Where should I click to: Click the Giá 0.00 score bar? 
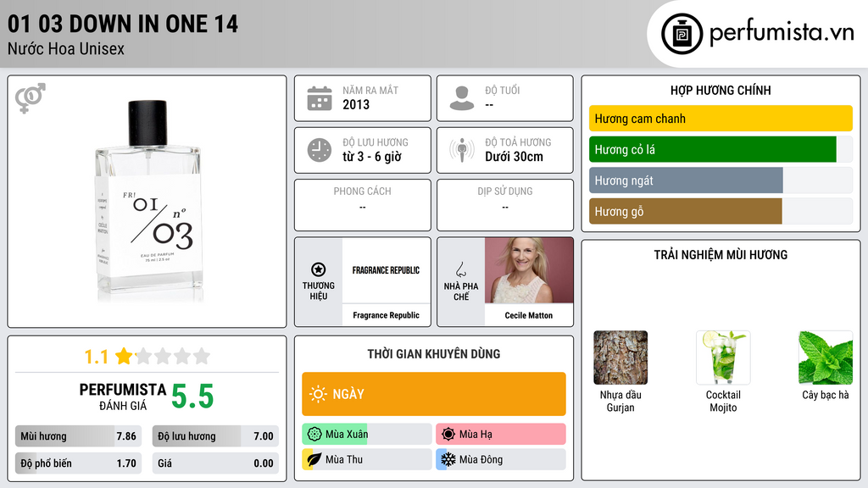coord(215,463)
